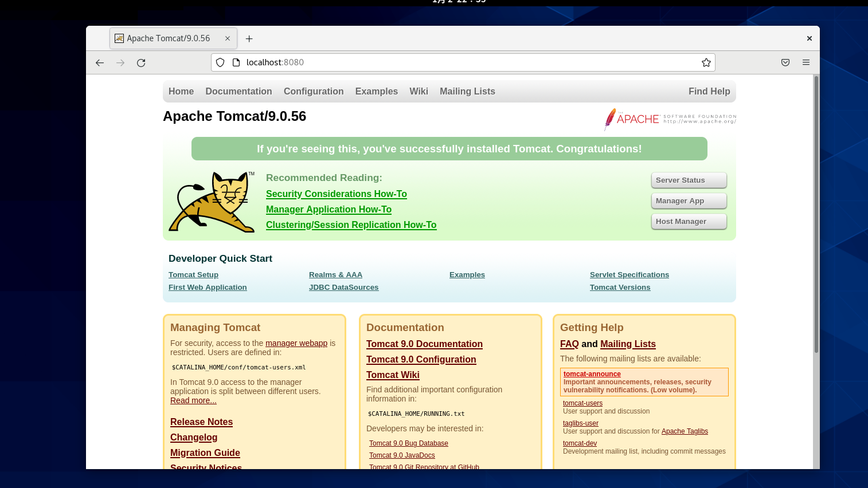868x488 pixels.
Task: Open Mailing Lists in the top navigation bar
Action: (467, 91)
